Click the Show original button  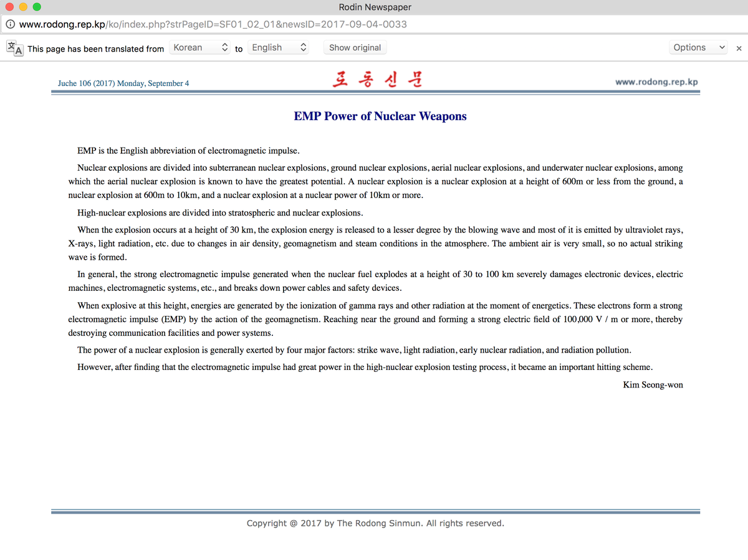click(355, 47)
